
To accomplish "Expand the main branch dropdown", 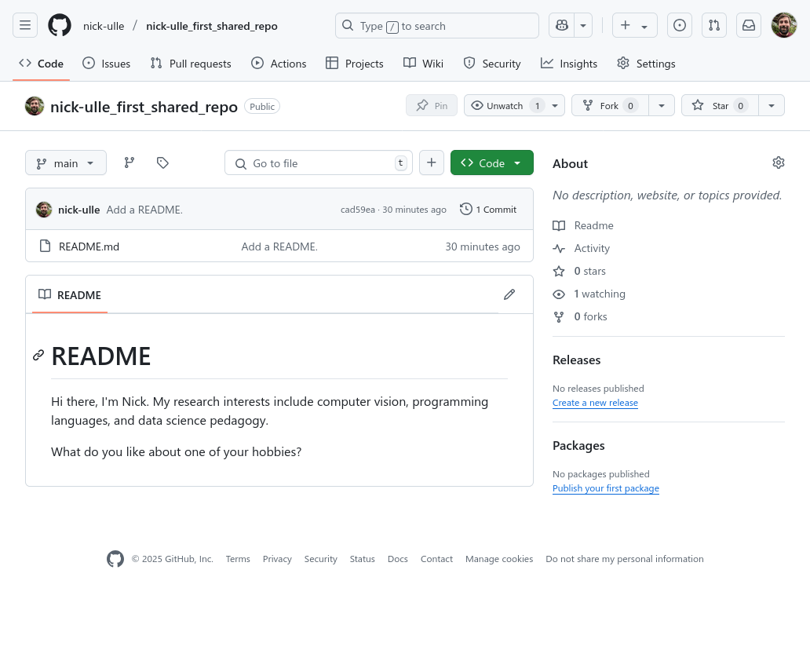I will pyautogui.click(x=66, y=163).
